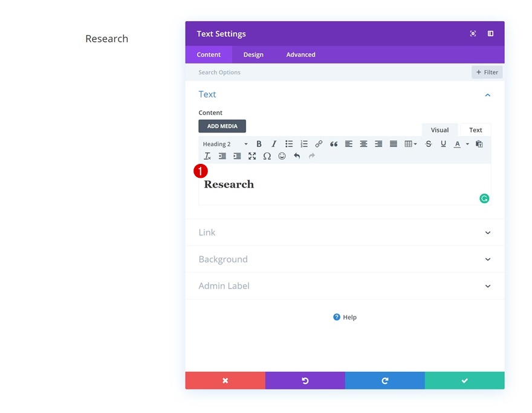The height and width of the screenshot is (413, 532).
Task: Open the Filter options
Action: tap(487, 73)
